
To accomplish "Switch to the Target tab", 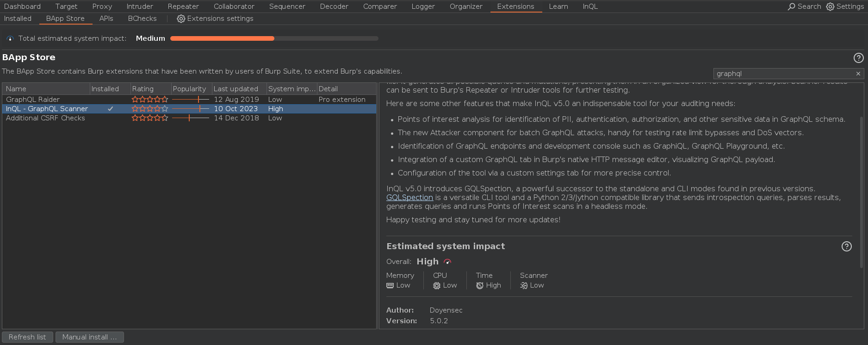I will pyautogui.click(x=66, y=6).
